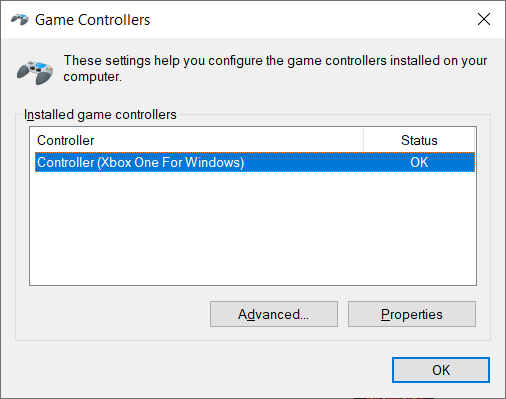Screen dimensions: 506x399
Task: Click the empty title bar space left of the X
Action: point(312,19)
